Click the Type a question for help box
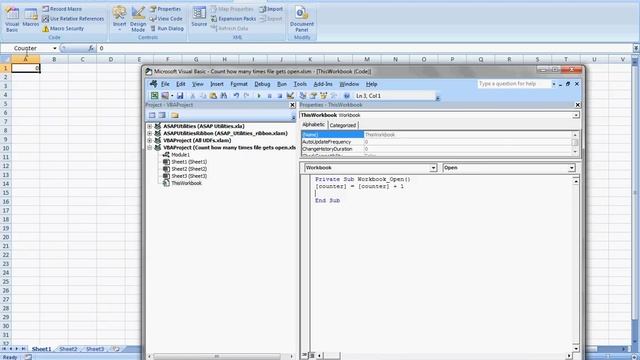Screen dimensions: 640x360 [514, 84]
